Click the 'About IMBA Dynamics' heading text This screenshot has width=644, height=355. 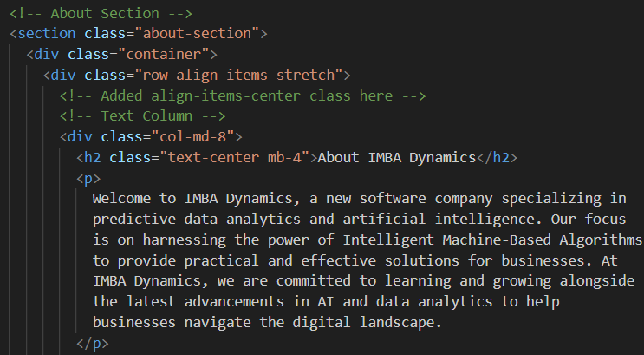pos(397,158)
